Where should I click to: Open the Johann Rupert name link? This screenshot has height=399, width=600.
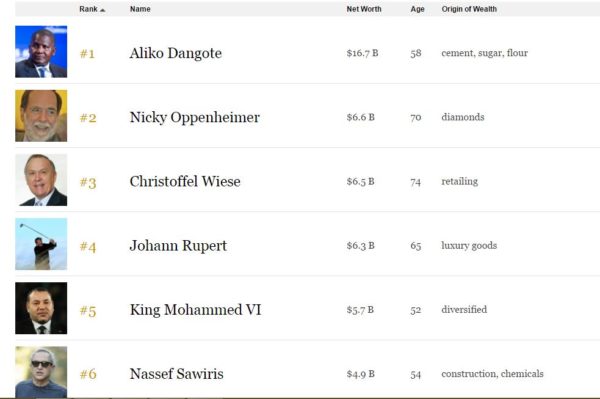tap(178, 246)
